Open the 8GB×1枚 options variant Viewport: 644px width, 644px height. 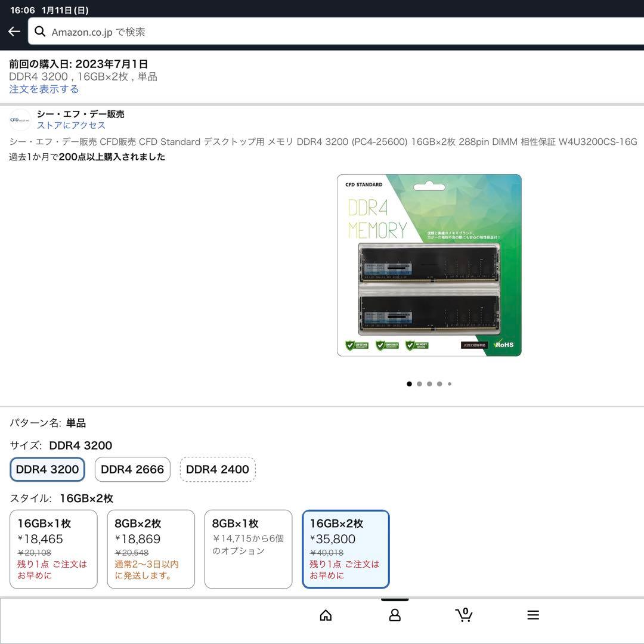coord(248,549)
